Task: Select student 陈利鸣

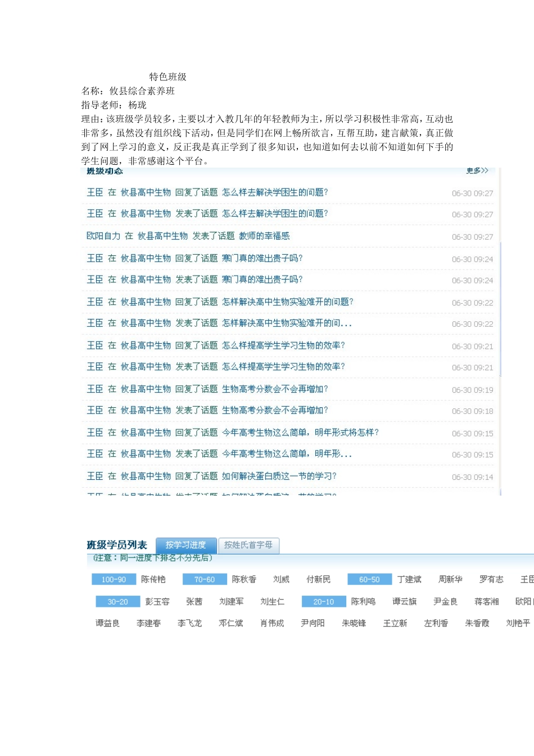Action: [x=363, y=602]
